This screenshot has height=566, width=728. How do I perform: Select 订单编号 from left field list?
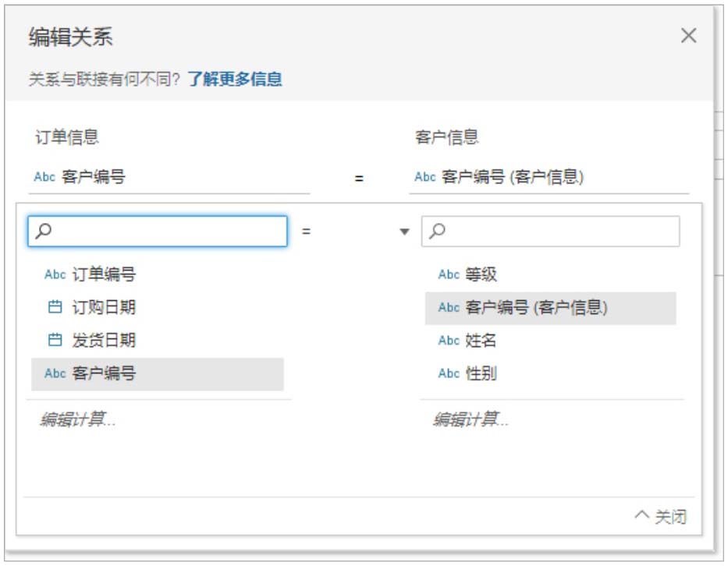click(104, 274)
